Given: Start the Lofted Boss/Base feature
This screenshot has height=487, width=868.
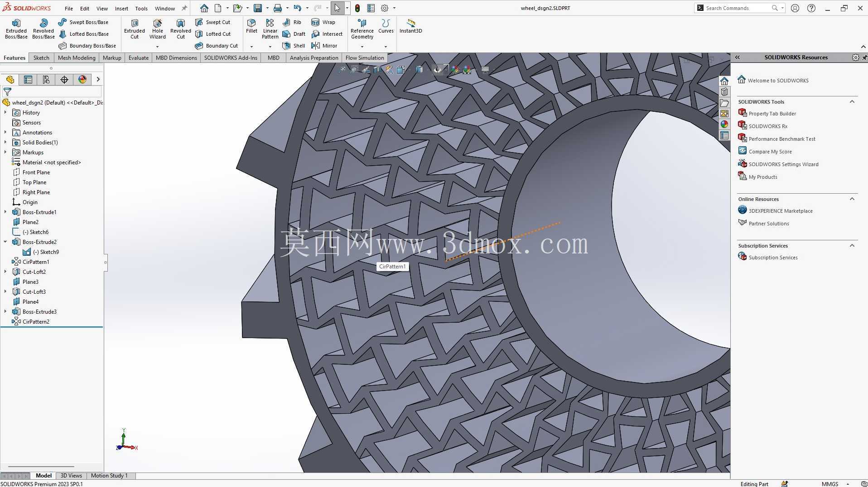Looking at the screenshot, I should [83, 34].
